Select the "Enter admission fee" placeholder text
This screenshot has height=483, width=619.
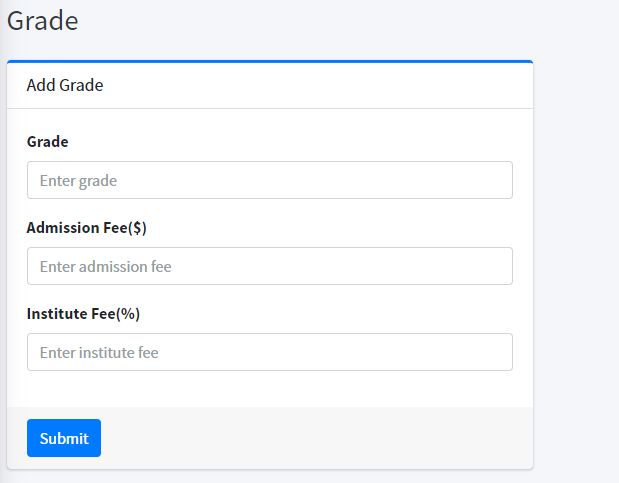pyautogui.click(x=105, y=267)
